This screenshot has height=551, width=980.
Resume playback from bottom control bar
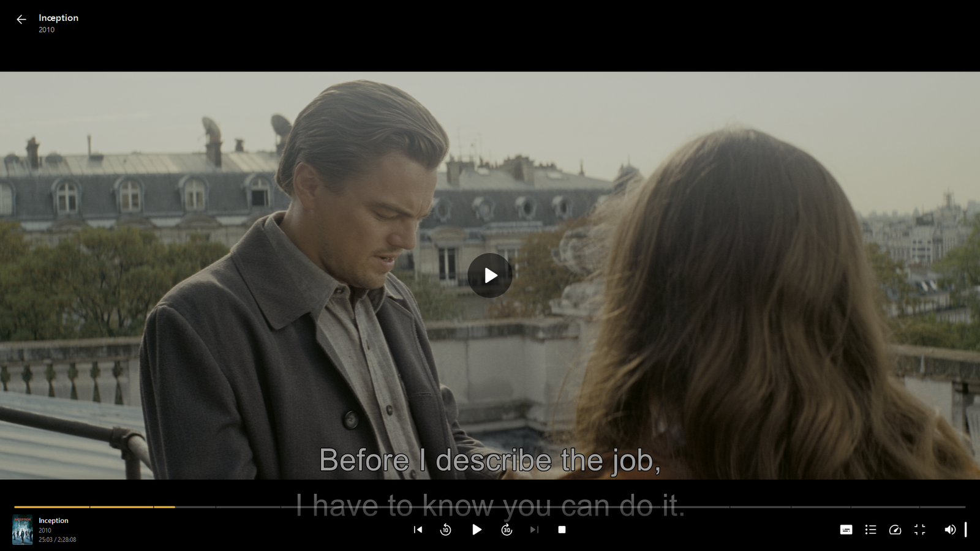coord(477,530)
